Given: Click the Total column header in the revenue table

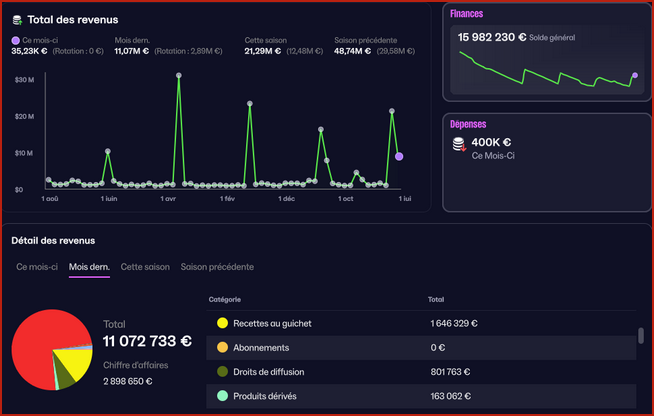Looking at the screenshot, I should click(436, 299).
